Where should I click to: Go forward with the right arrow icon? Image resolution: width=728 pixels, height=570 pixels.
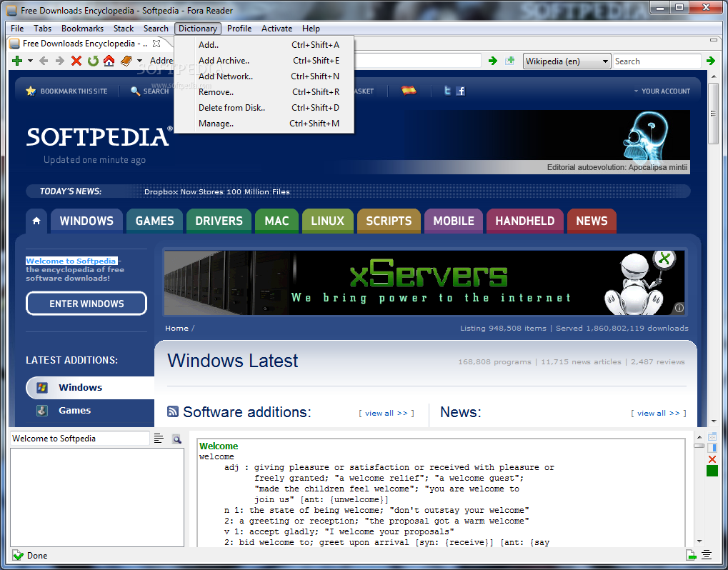[60, 61]
